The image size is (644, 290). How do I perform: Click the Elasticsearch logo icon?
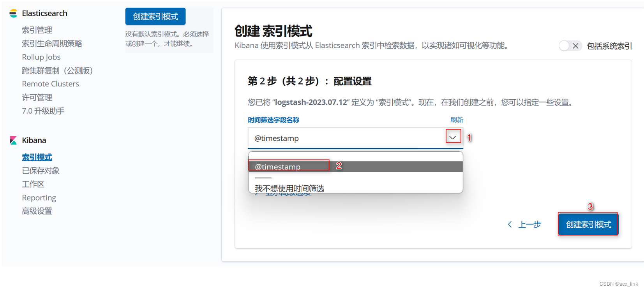tap(13, 13)
